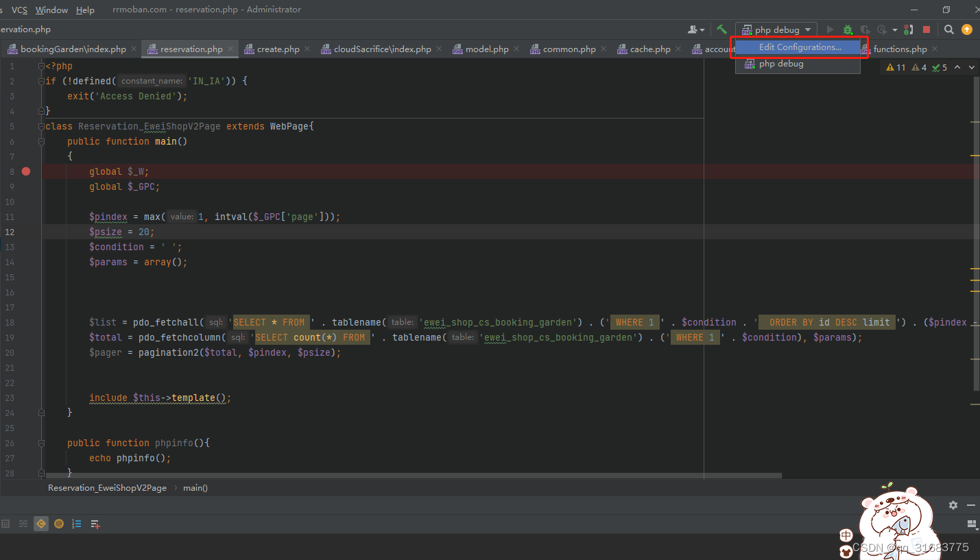Open the Structure panel @ symbol icon
Screen dimensions: 980x560
(x=59, y=524)
